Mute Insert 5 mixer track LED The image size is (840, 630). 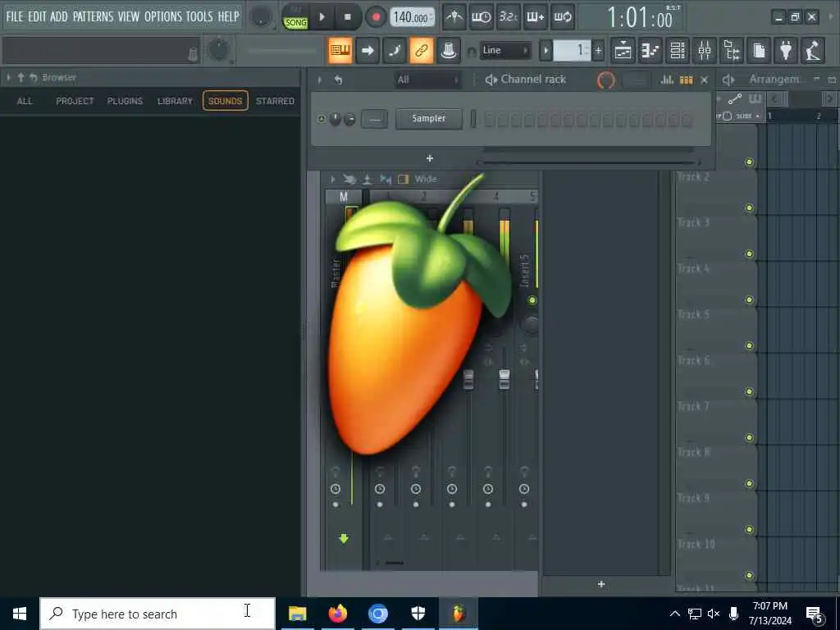(532, 300)
